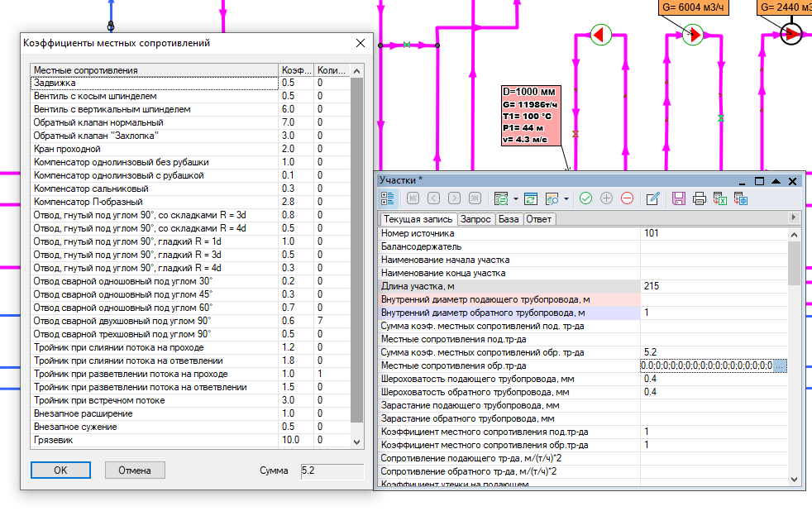Click the green checkmark apply icon
Screen dimensions: 812x511
585,198
